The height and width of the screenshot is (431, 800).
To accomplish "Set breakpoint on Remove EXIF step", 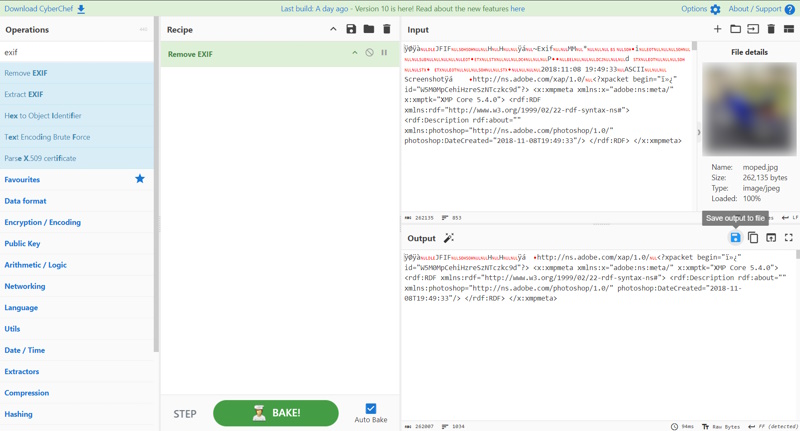I will click(x=384, y=53).
